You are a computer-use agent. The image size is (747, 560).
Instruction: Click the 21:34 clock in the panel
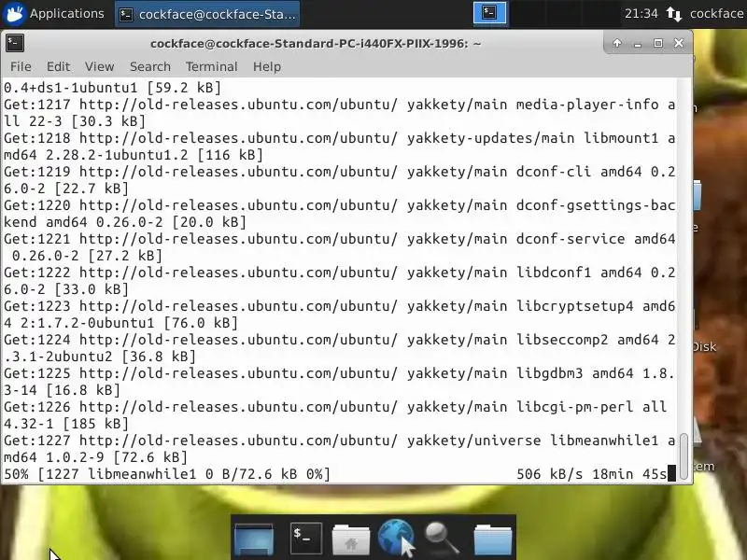coord(641,14)
